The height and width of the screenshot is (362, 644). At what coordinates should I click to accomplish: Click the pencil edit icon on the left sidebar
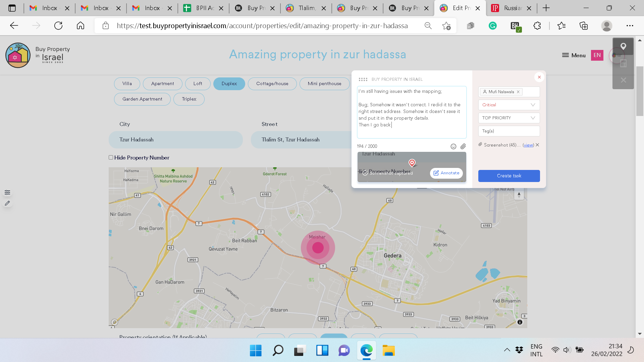tap(7, 203)
